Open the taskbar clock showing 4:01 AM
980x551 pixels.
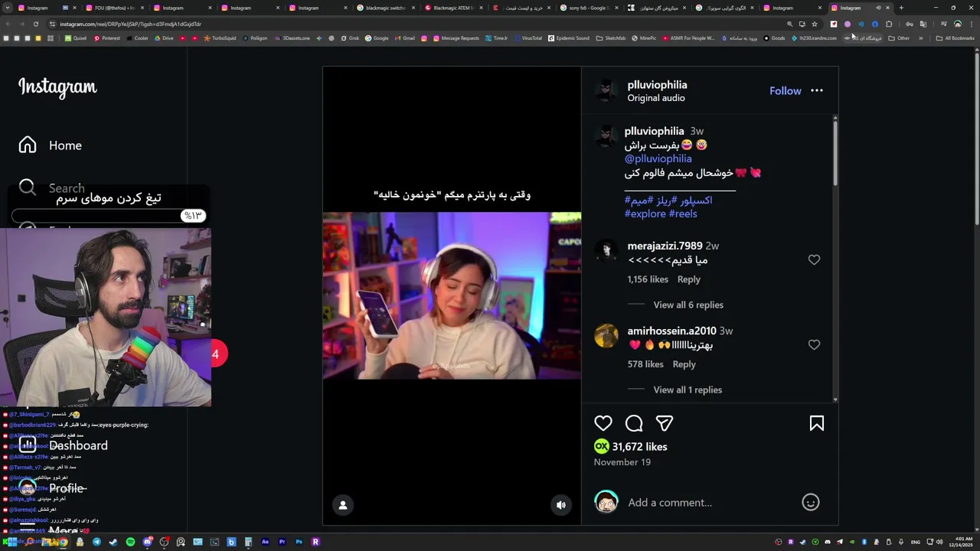tap(961, 542)
